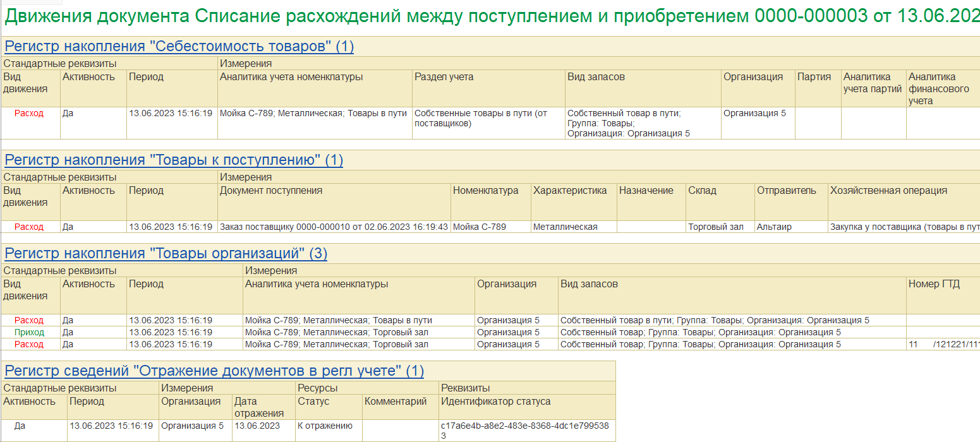Select the "Статус" column header

329,407
